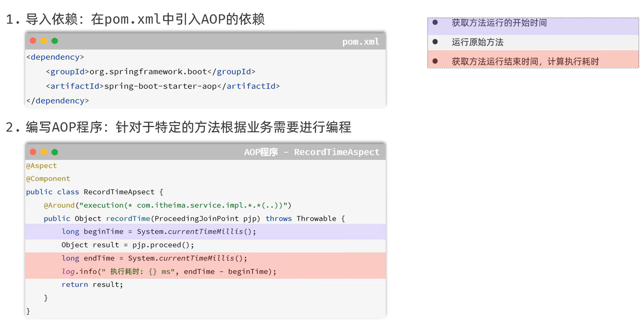Click the log.info code line
The width and height of the screenshot is (644, 329).
pos(169,272)
